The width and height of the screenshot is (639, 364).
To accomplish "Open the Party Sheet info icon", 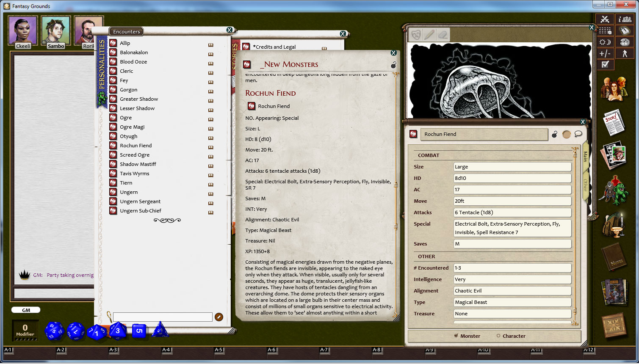I will pos(625,19).
